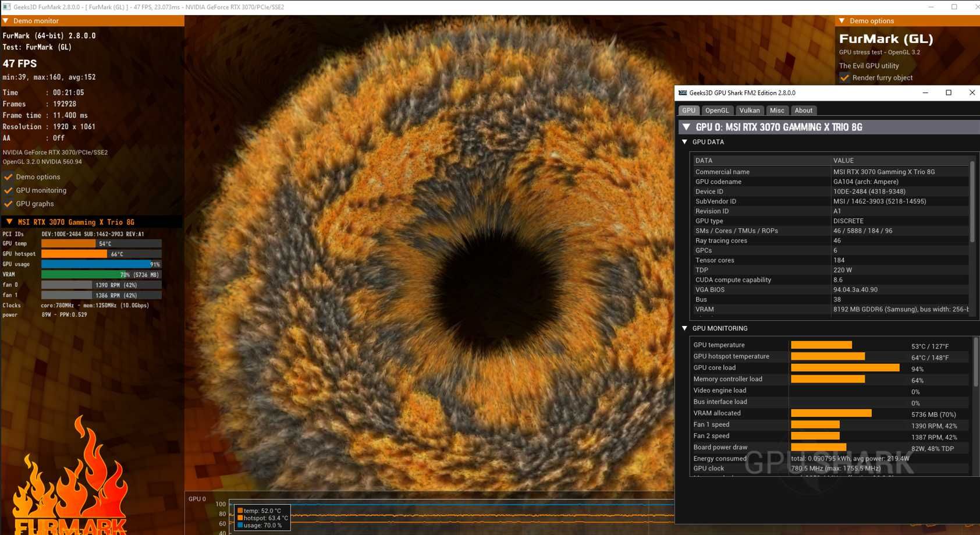Collapse the Demo options panel header

(x=841, y=21)
